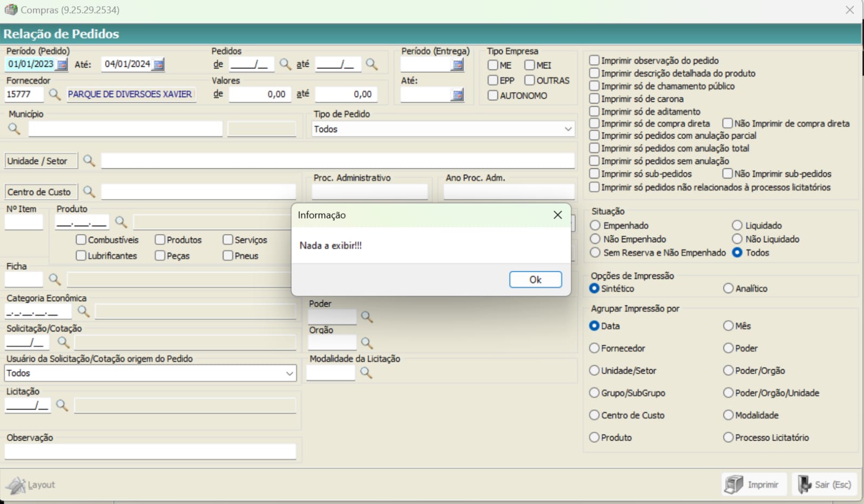Check Imprimir observação do pedido

(x=595, y=60)
